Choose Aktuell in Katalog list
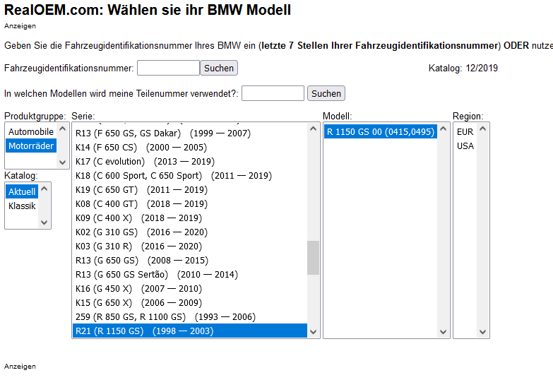553x392 pixels. click(x=22, y=191)
